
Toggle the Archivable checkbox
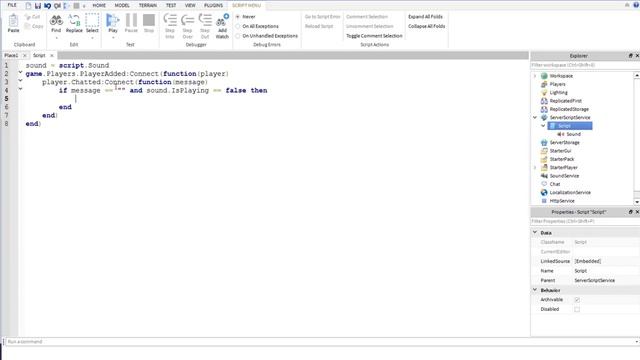pyautogui.click(x=577, y=300)
